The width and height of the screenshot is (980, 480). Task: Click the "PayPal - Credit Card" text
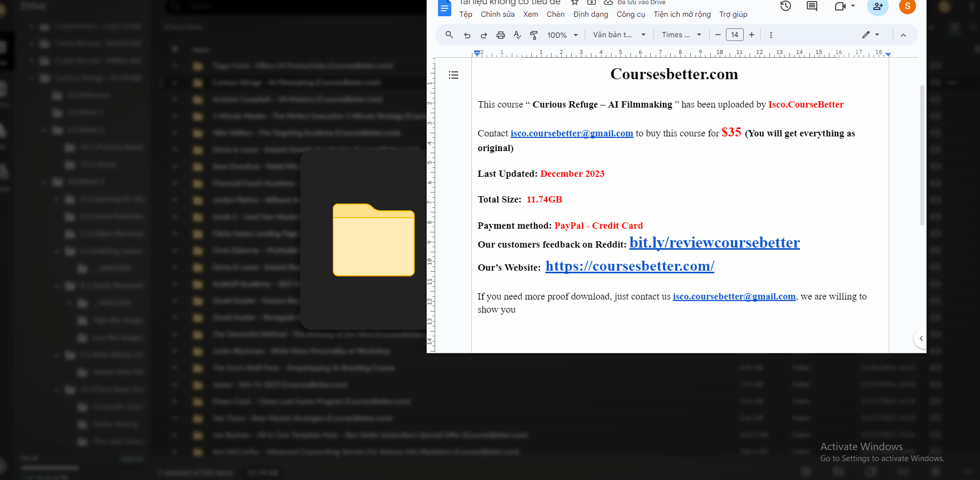tap(598, 226)
